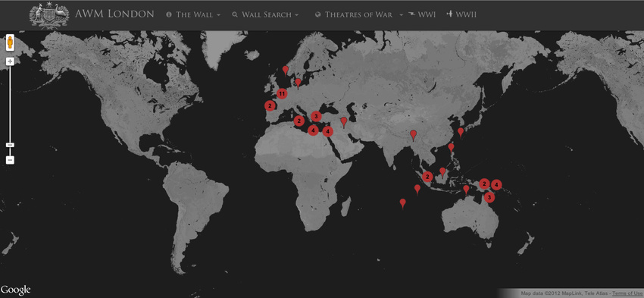The height and width of the screenshot is (298, 644).
Task: Open cluster marker 3 near Coral Sea
Action: [x=489, y=197]
